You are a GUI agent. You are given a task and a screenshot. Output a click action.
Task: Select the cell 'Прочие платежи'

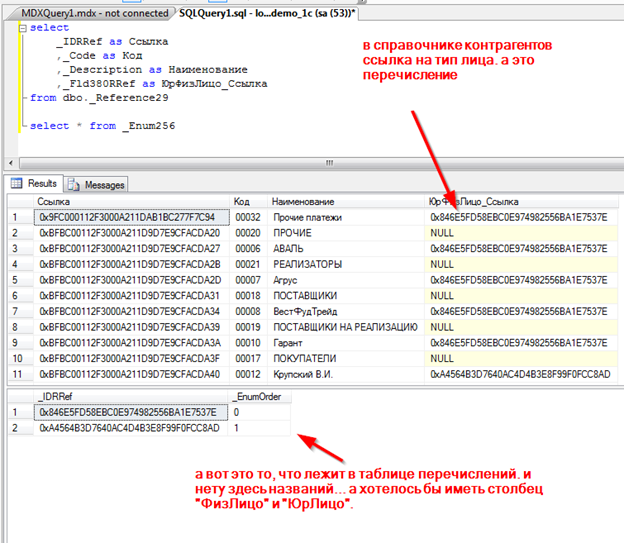coord(346,217)
